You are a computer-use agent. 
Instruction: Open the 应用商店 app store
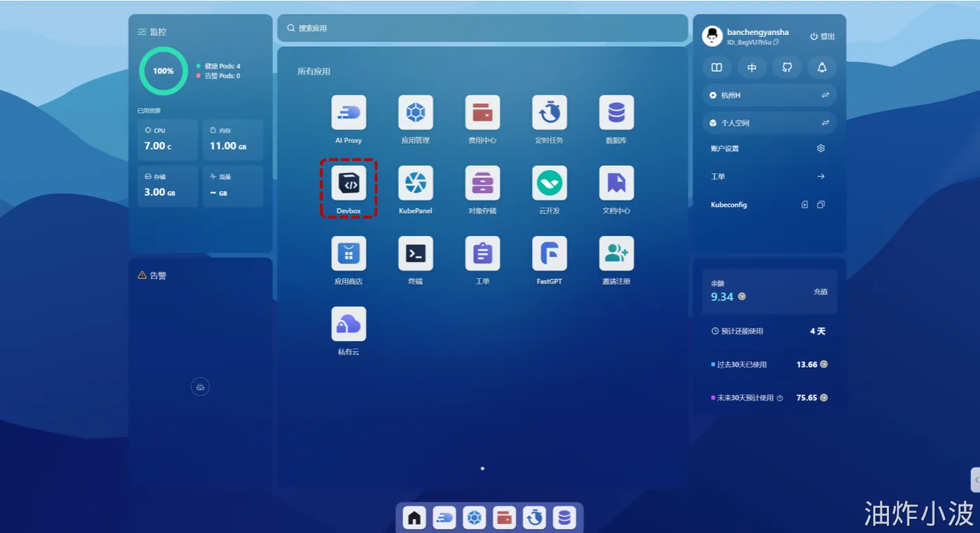click(349, 254)
